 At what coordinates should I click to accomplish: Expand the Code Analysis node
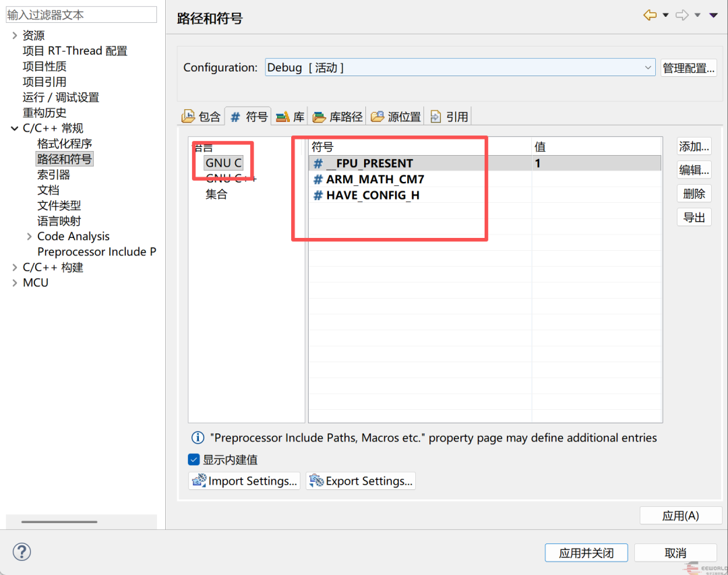(29, 237)
